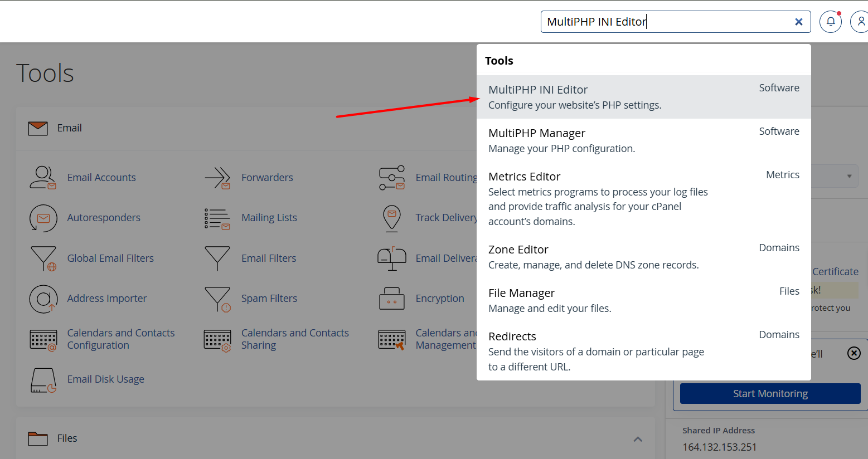
Task: Open the Track Delivery link
Action: [446, 217]
